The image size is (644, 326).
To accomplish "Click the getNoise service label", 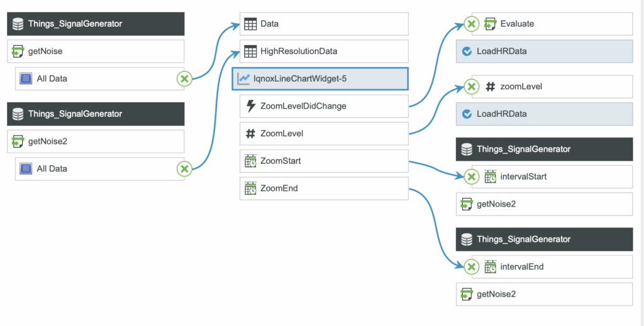I will point(45,52).
